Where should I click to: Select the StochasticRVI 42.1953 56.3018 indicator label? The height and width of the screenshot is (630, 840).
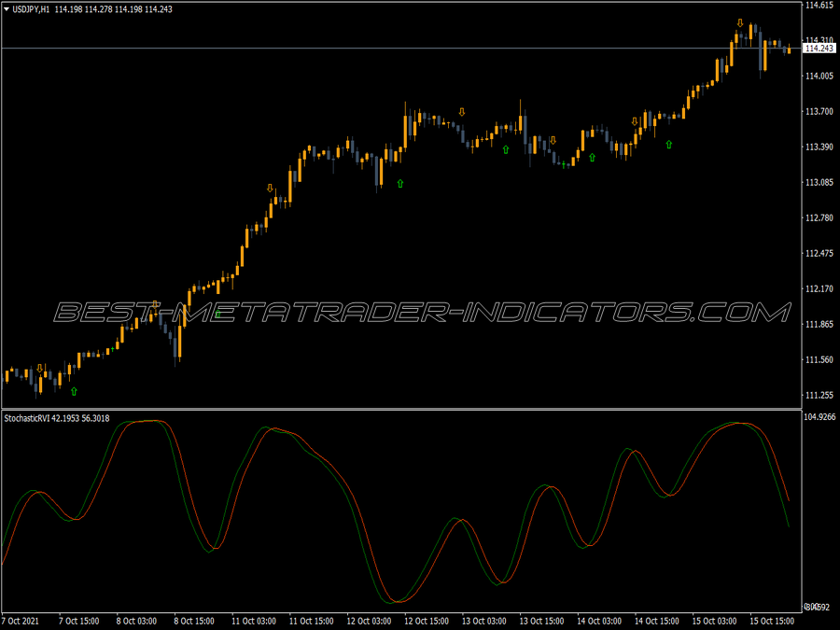[57, 418]
